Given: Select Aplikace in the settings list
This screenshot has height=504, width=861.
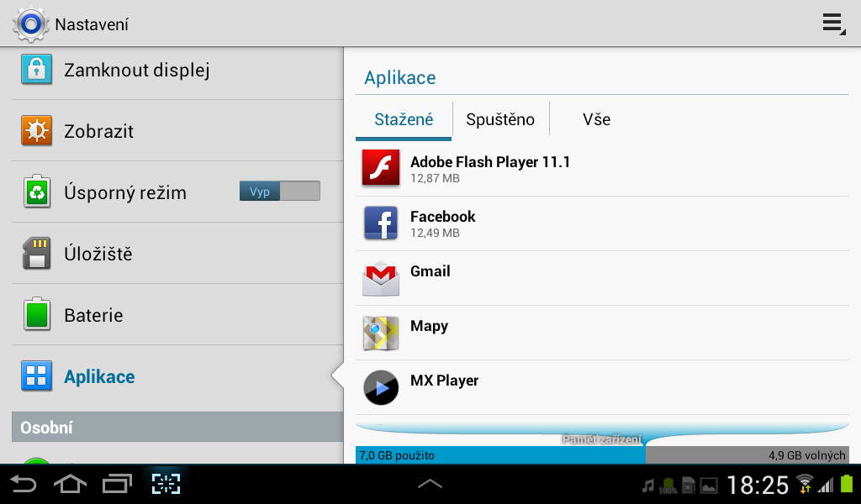Looking at the screenshot, I should pos(101,376).
